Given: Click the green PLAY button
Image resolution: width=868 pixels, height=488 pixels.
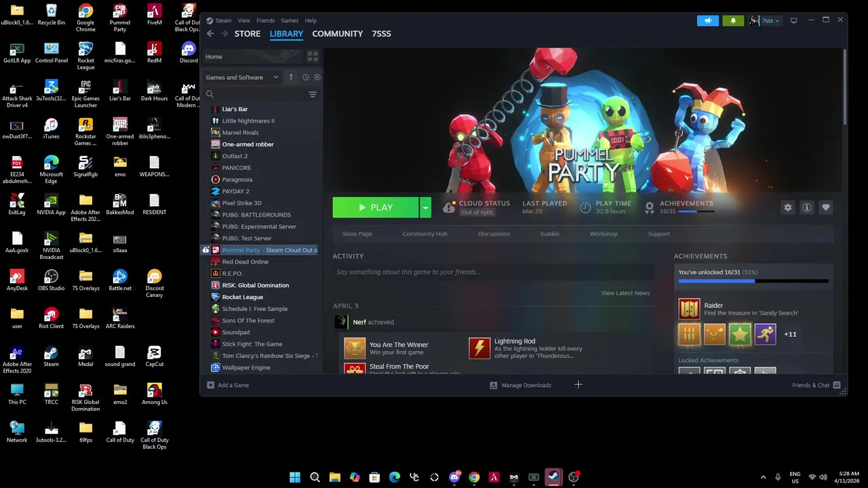Looking at the screenshot, I should click(x=376, y=207).
